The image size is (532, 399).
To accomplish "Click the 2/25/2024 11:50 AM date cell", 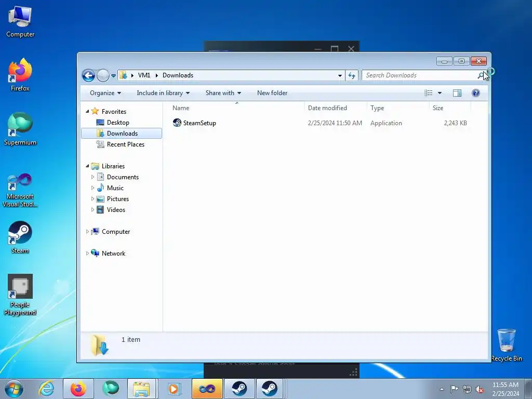I will [335, 123].
